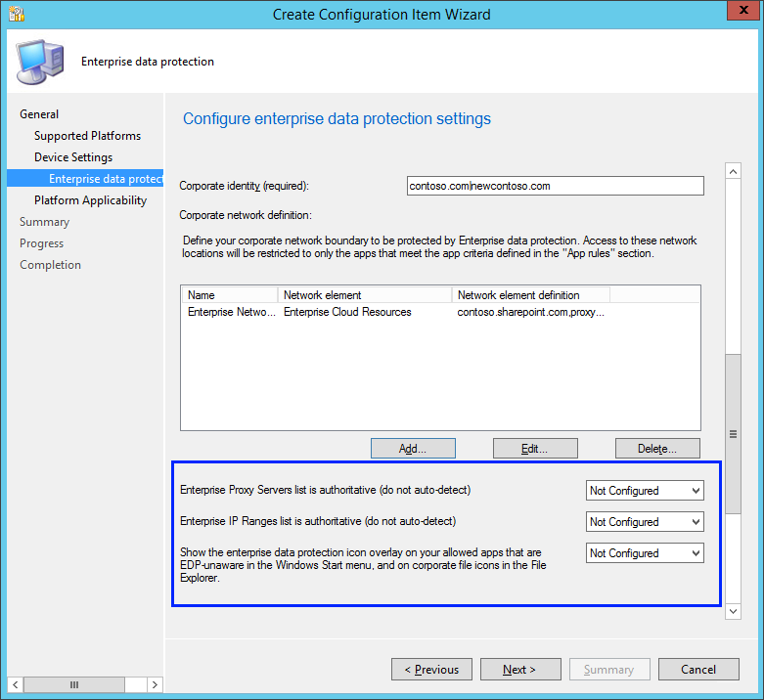The height and width of the screenshot is (700, 764).
Task: Click the Configure enterprise data protection settings heading
Action: (x=337, y=118)
